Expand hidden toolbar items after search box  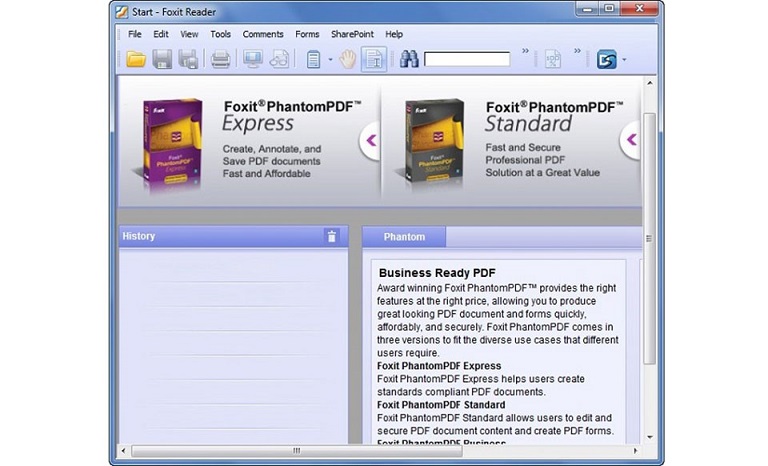[x=526, y=50]
